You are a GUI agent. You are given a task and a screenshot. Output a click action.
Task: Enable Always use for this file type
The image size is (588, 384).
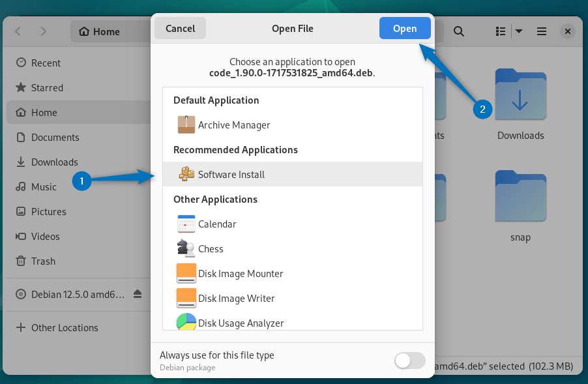point(409,360)
